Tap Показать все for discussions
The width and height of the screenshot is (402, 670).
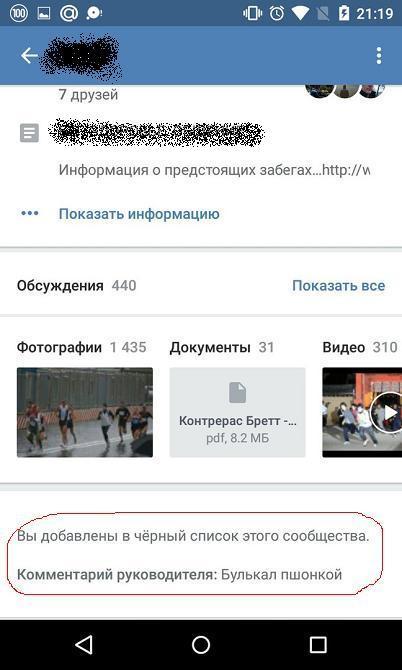click(338, 285)
